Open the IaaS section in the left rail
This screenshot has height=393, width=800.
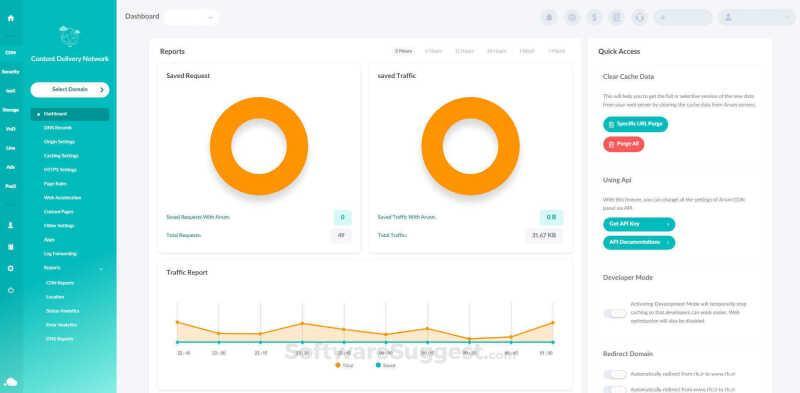tap(11, 91)
